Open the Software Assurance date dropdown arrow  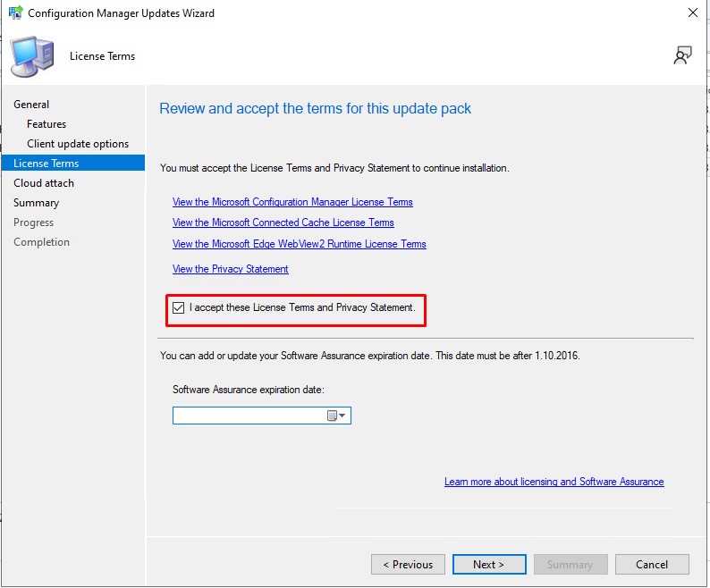point(343,416)
